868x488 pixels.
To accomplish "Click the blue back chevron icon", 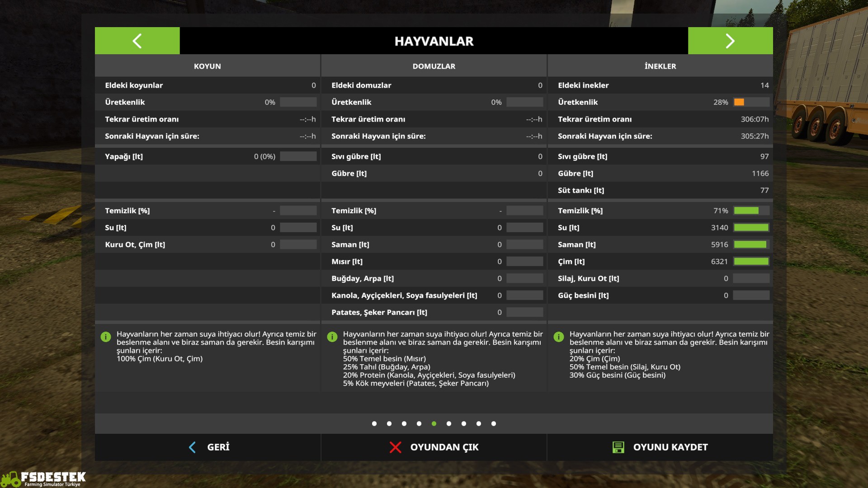I will (x=192, y=447).
